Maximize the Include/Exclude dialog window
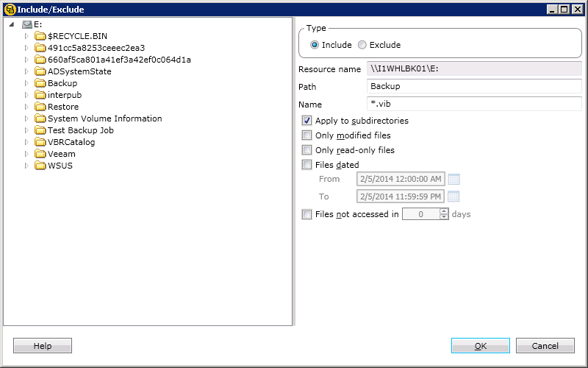588x368 pixels. tap(564, 10)
